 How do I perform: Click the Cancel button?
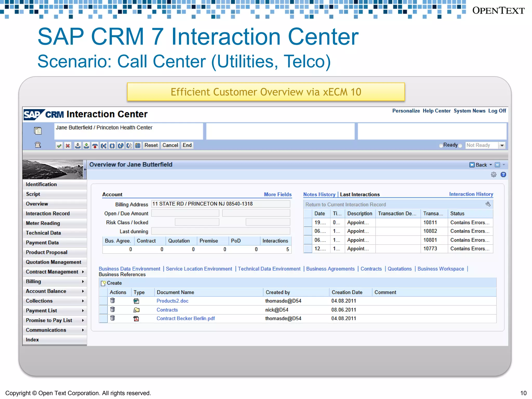click(x=170, y=145)
